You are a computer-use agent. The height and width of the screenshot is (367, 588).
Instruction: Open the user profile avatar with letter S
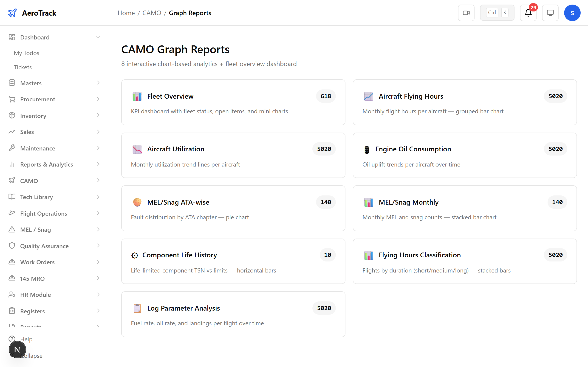(x=572, y=13)
